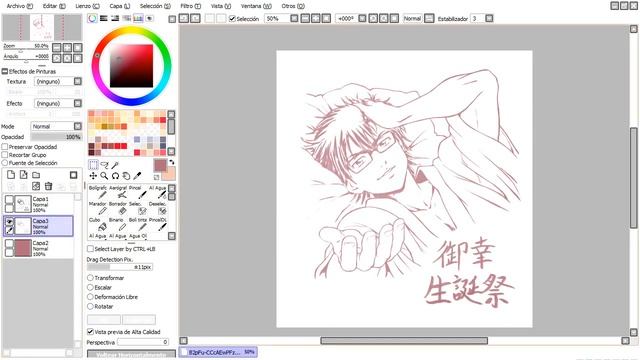Toggle visibility of Capa1 layer
Image resolution: width=640 pixels, height=360 pixels.
(x=9, y=199)
